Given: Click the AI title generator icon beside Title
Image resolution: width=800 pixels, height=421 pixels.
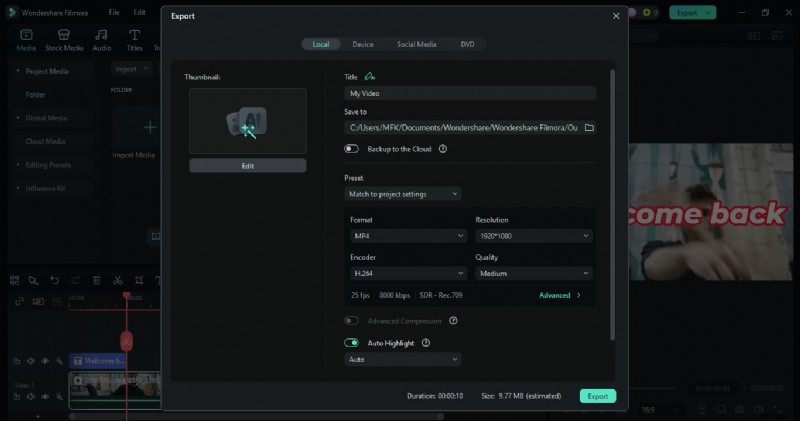Looking at the screenshot, I should [370, 76].
